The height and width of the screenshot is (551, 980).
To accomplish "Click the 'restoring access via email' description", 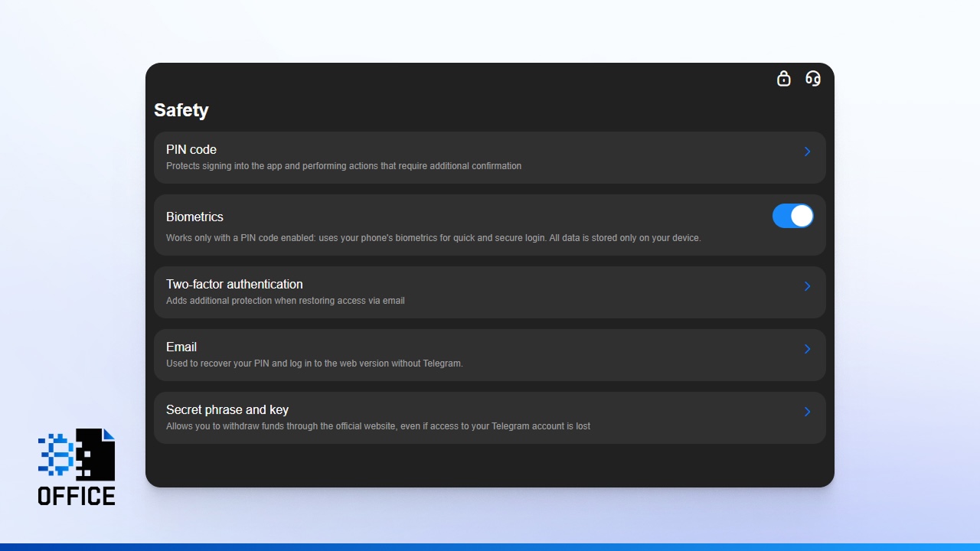I will [286, 301].
